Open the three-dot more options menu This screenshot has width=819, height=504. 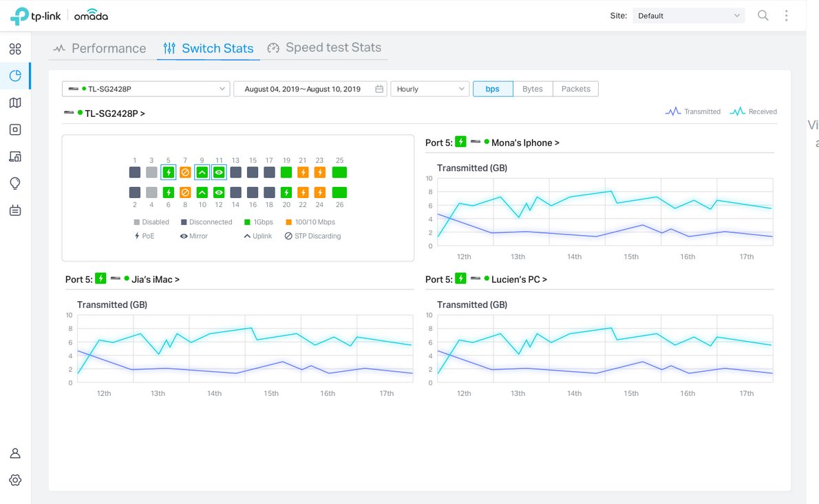pyautogui.click(x=786, y=15)
